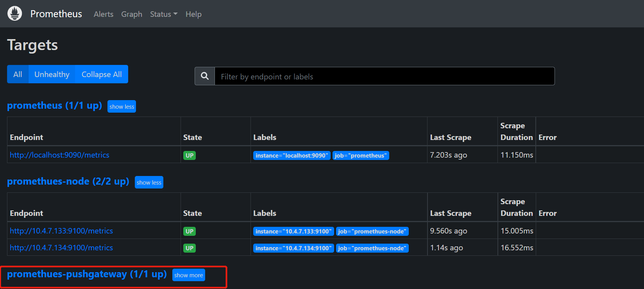Click the State column header in prometheus table
Image resolution: width=644 pixels, height=289 pixels.
193,137
